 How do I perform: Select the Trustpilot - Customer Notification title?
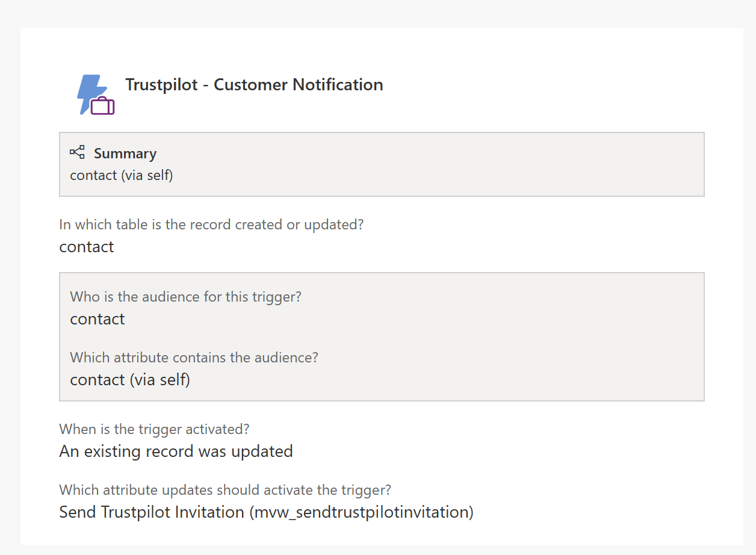pos(254,85)
